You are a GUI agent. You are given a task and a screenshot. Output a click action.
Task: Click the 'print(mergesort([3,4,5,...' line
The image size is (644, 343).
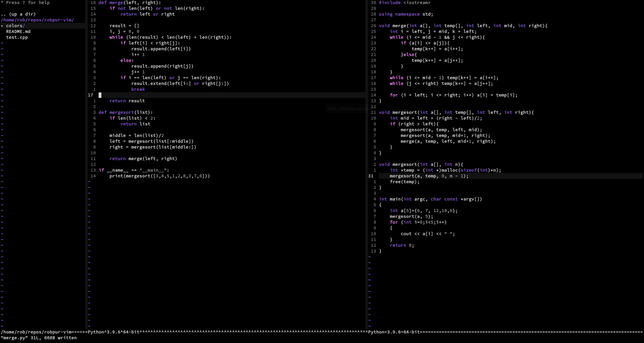coord(160,176)
